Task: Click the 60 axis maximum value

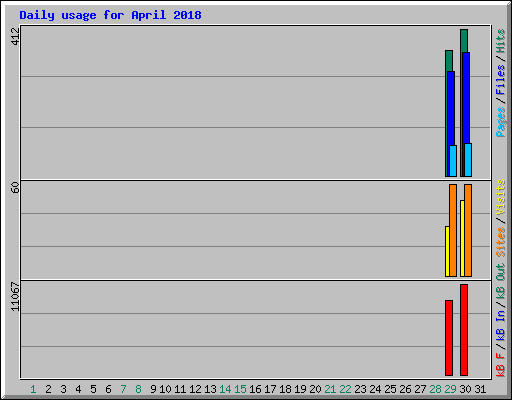Action: click(x=15, y=187)
